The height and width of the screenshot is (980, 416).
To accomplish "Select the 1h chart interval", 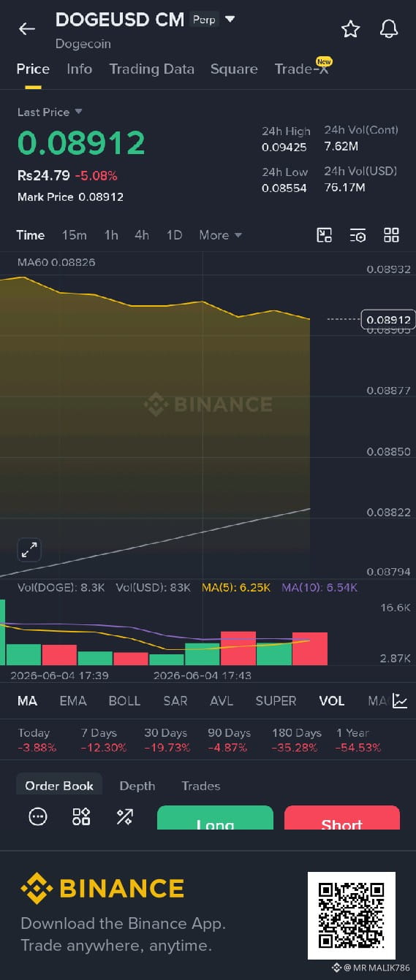I will 111,234.
